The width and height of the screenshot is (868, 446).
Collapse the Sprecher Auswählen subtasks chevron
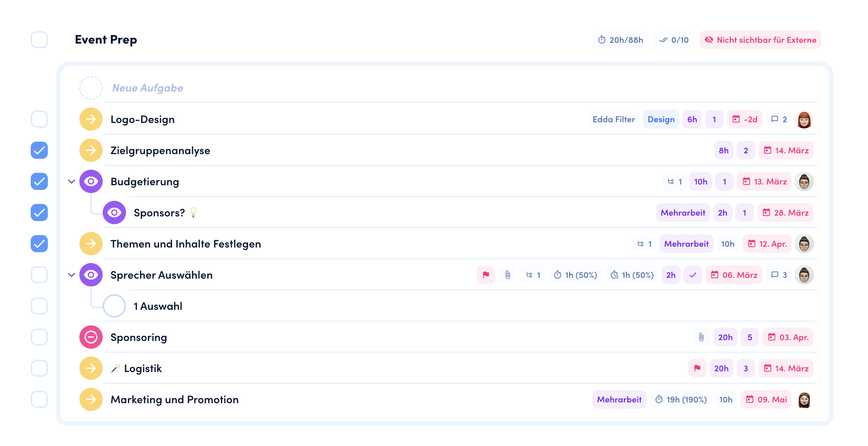[71, 275]
